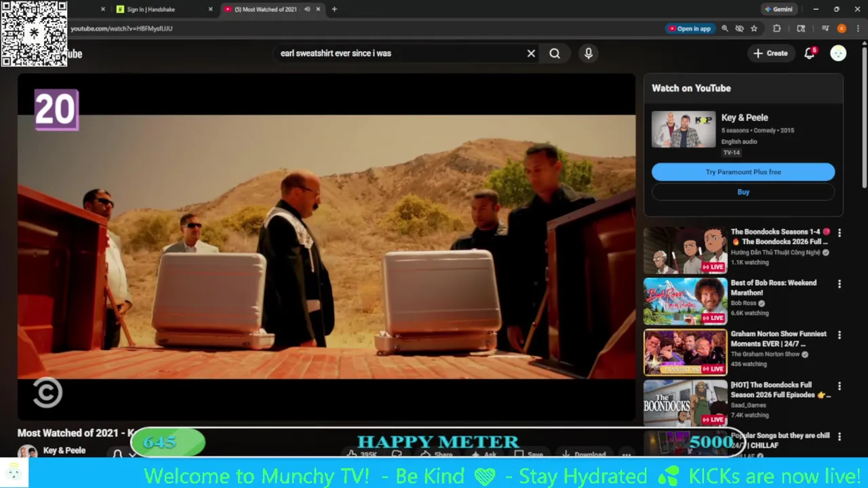
Task: Click The Boondocks Seasons 1-4 video title
Action: [x=780, y=237]
